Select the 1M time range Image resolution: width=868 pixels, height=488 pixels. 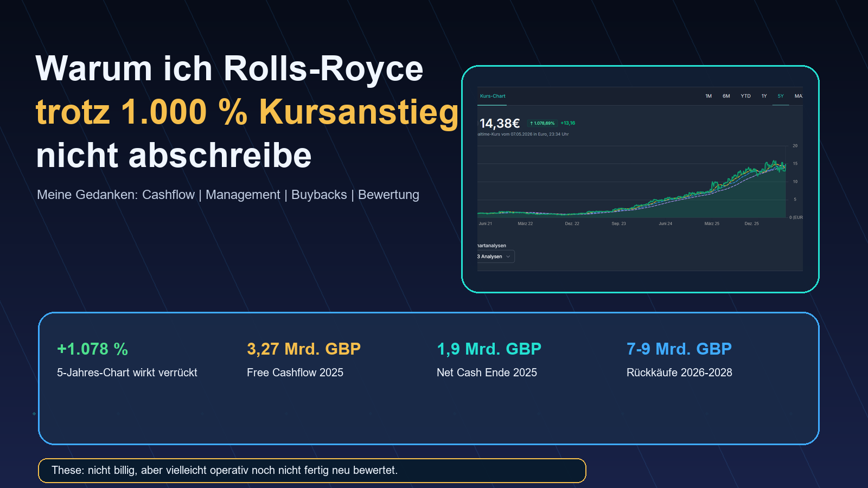pyautogui.click(x=709, y=96)
